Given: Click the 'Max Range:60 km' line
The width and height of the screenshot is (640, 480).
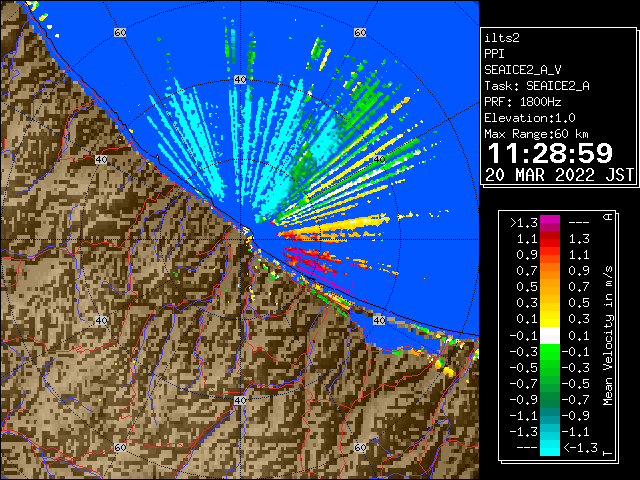Looking at the screenshot, I should tap(537, 134).
